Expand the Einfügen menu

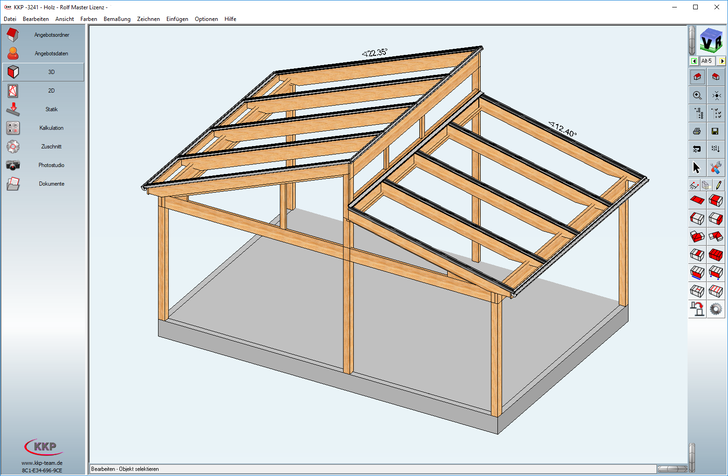point(176,19)
